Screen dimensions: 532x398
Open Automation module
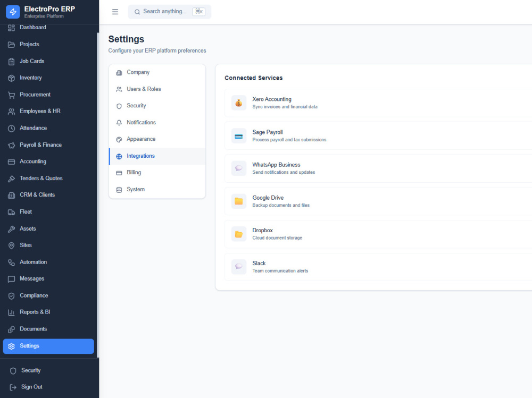tap(48, 262)
